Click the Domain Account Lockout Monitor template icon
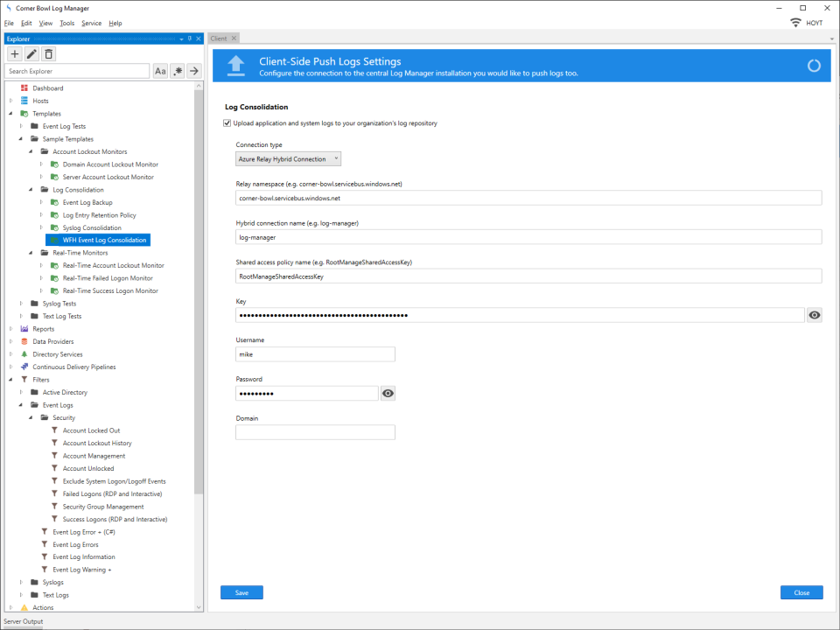This screenshot has width=840, height=630. (x=54, y=164)
